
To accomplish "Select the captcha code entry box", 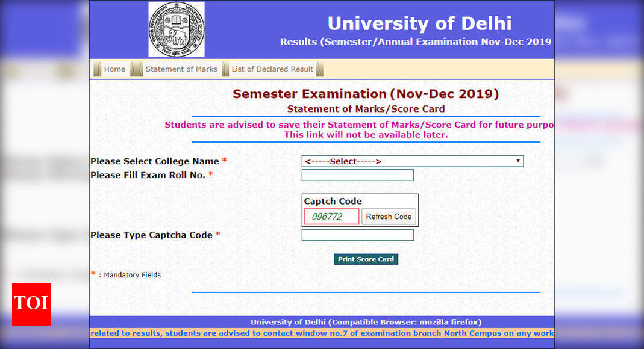I will pos(357,235).
